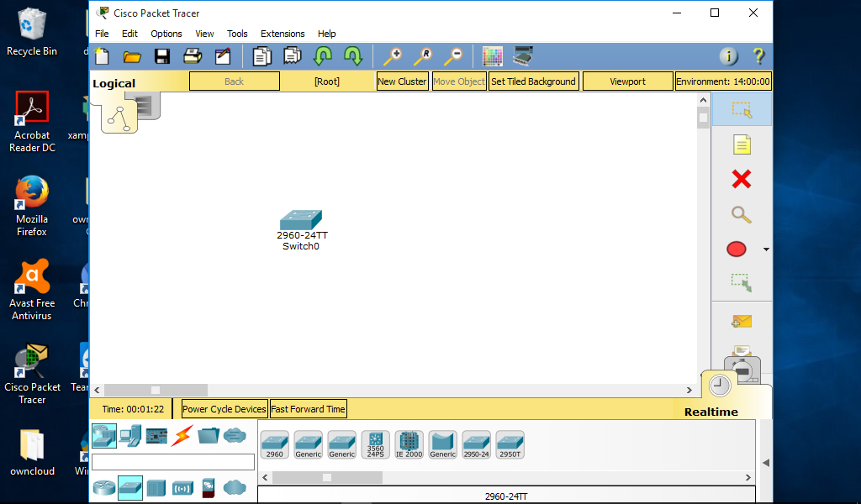Image resolution: width=861 pixels, height=504 pixels.
Task: Click Fast Forward Time
Action: tap(308, 408)
